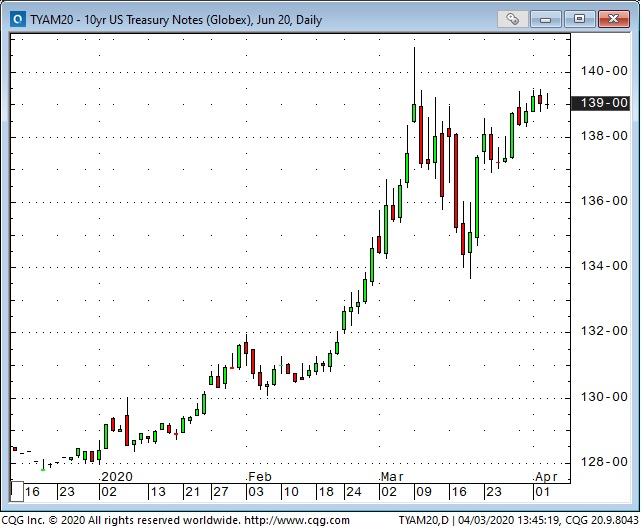Click the tallest candle wick above 140-00

point(414,76)
